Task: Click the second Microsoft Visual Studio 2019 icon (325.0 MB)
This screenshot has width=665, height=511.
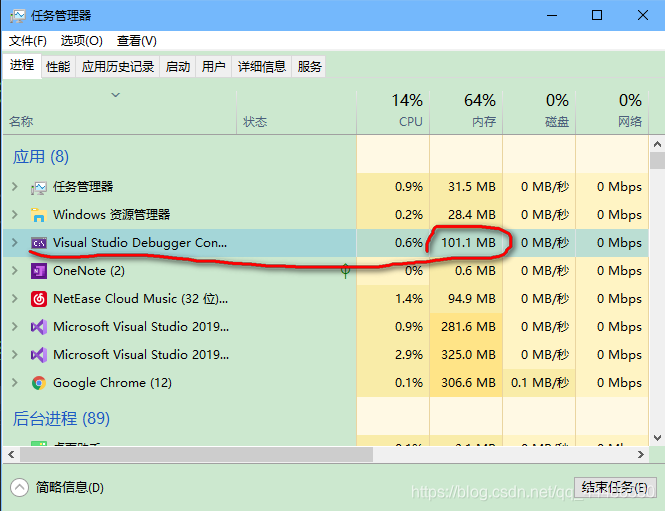Action: click(x=39, y=355)
